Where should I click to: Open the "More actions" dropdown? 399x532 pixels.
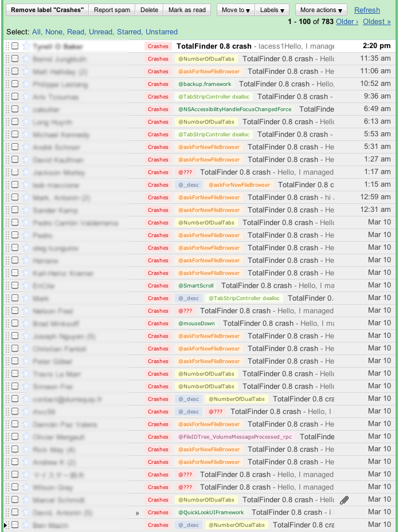tap(322, 10)
